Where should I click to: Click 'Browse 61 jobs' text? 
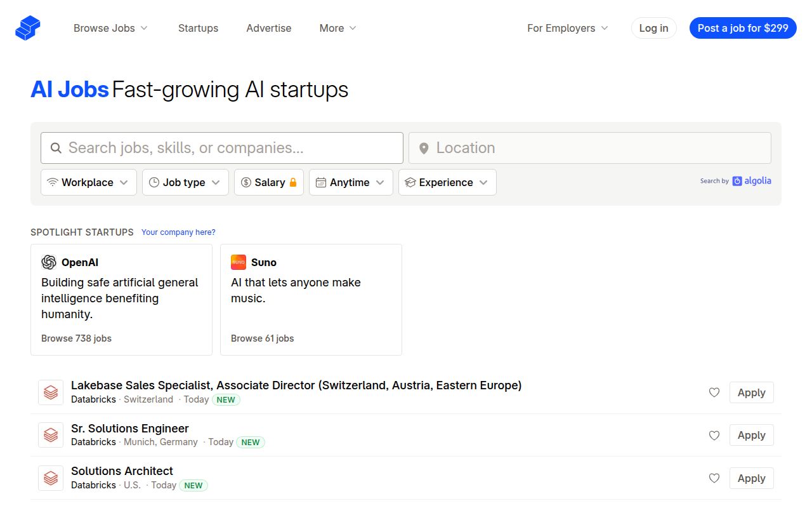(x=263, y=338)
